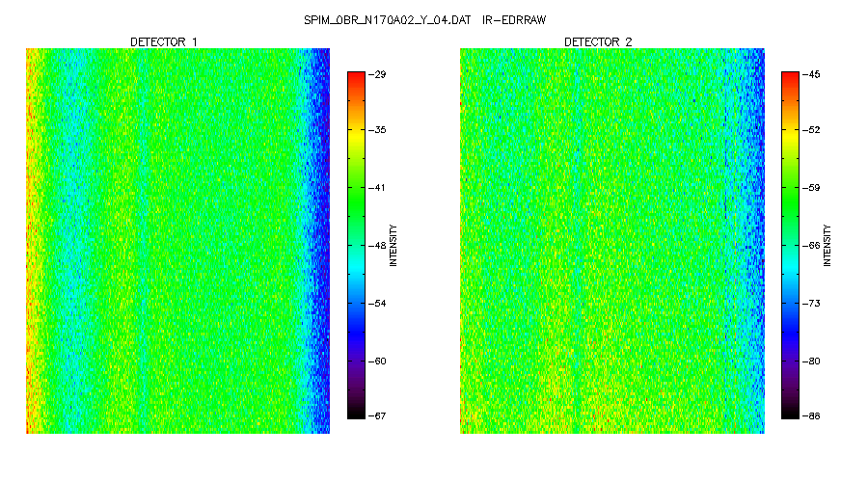Click the -59 tick label on Detector 2 colorbar

[x=811, y=188]
